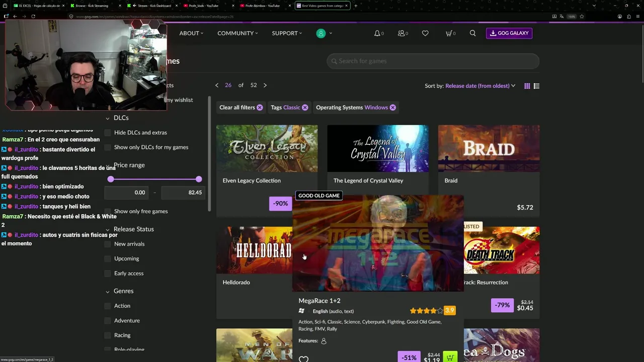Image resolution: width=644 pixels, height=362 pixels.
Task: Open the shopping cart icon
Action: pos(449,33)
